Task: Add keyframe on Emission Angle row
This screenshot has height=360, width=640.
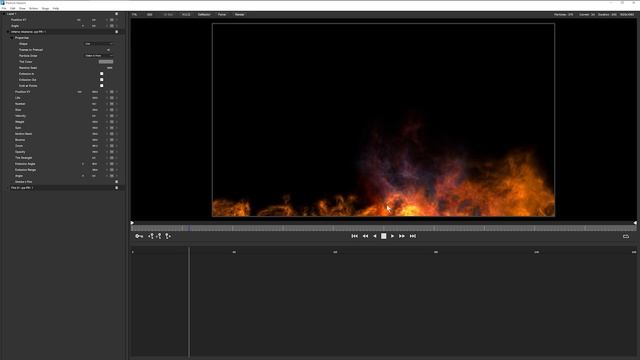Action: (x=111, y=164)
